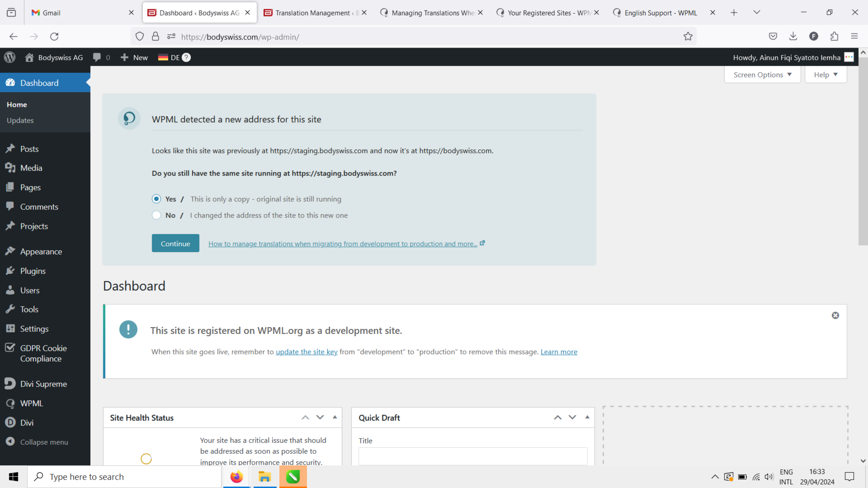Open the Firefox downloads panel
This screenshot has width=868, height=488.
(793, 36)
